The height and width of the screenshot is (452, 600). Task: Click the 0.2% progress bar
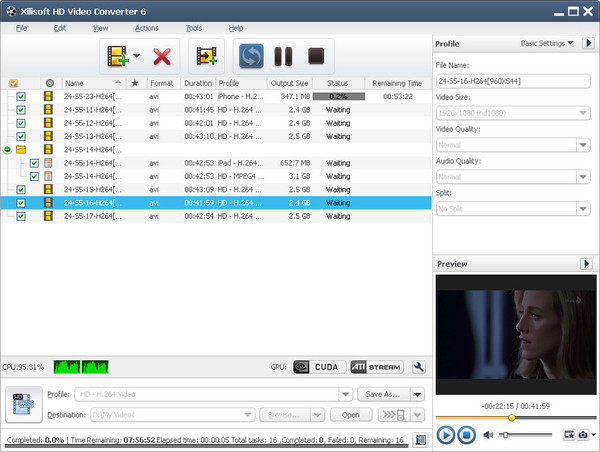point(339,96)
